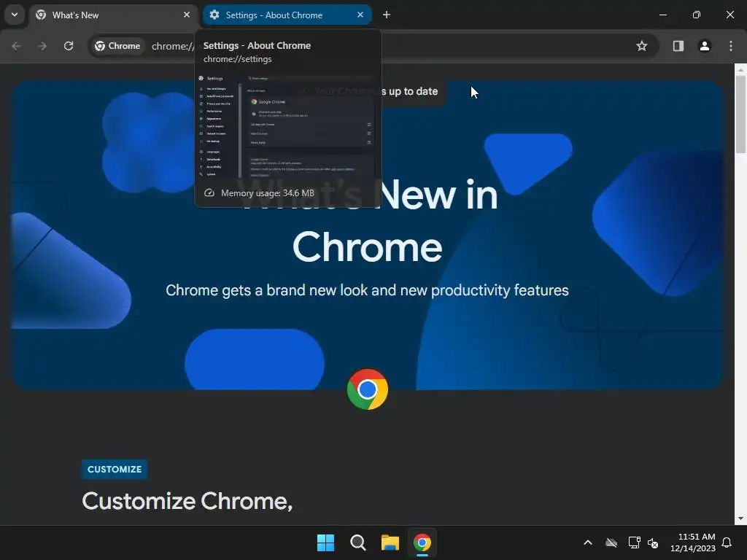Click the muted volume tray icon
Image resolution: width=747 pixels, height=560 pixels.
click(653, 542)
